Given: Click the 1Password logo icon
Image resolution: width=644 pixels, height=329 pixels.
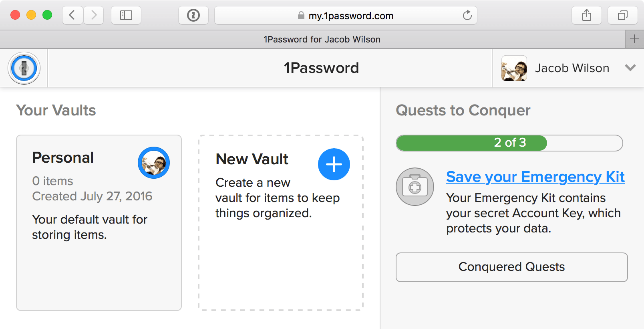Looking at the screenshot, I should pyautogui.click(x=24, y=68).
